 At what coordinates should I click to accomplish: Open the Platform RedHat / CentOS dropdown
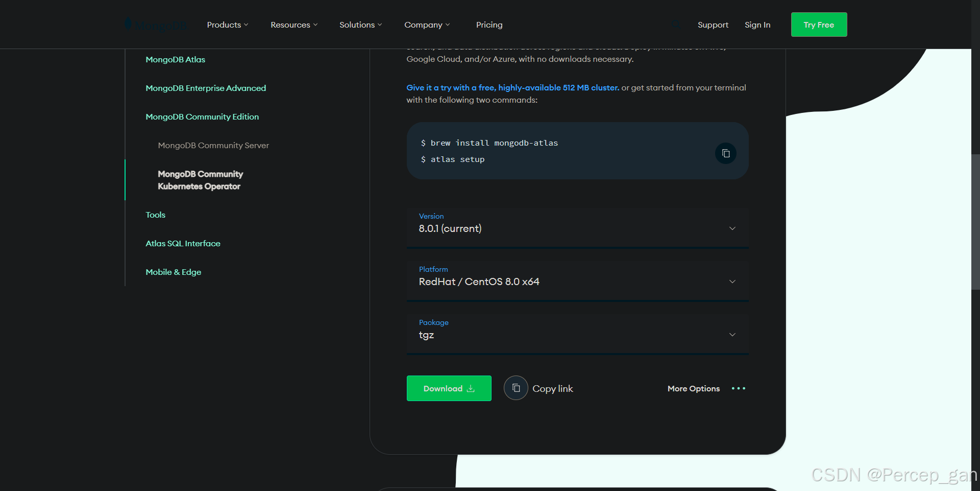point(577,280)
